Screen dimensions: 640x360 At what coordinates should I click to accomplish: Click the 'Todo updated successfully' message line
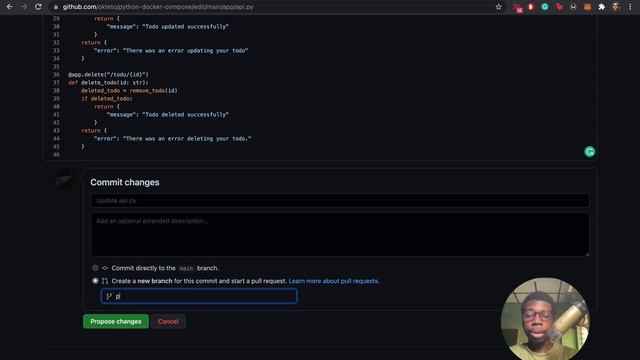[167, 27]
